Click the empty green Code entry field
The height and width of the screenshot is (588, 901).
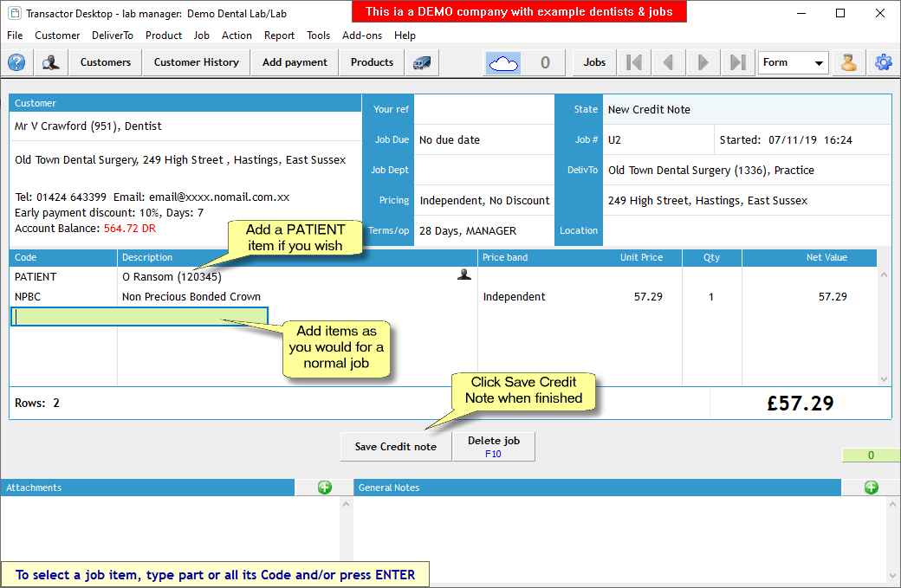click(x=63, y=316)
